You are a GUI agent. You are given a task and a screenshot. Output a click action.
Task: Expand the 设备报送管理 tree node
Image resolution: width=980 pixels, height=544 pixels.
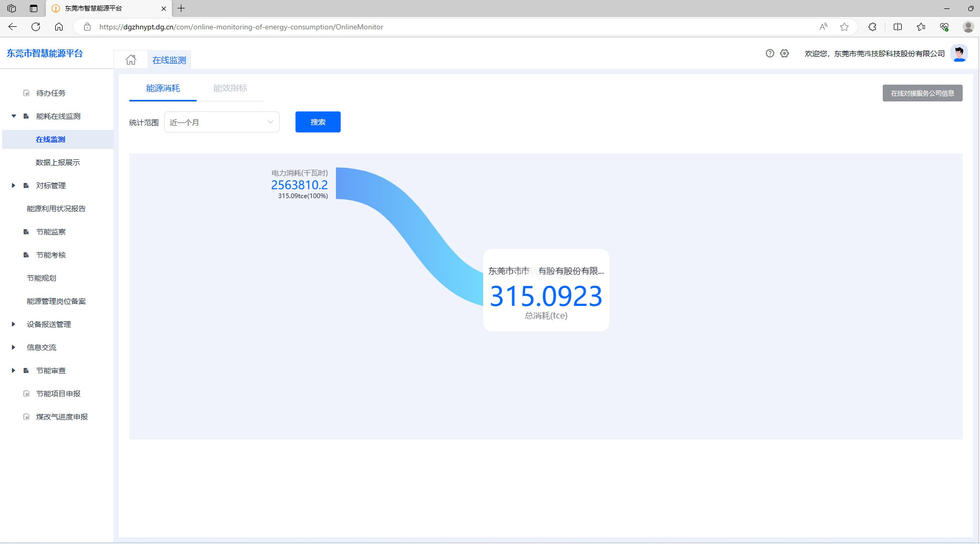pyautogui.click(x=14, y=324)
